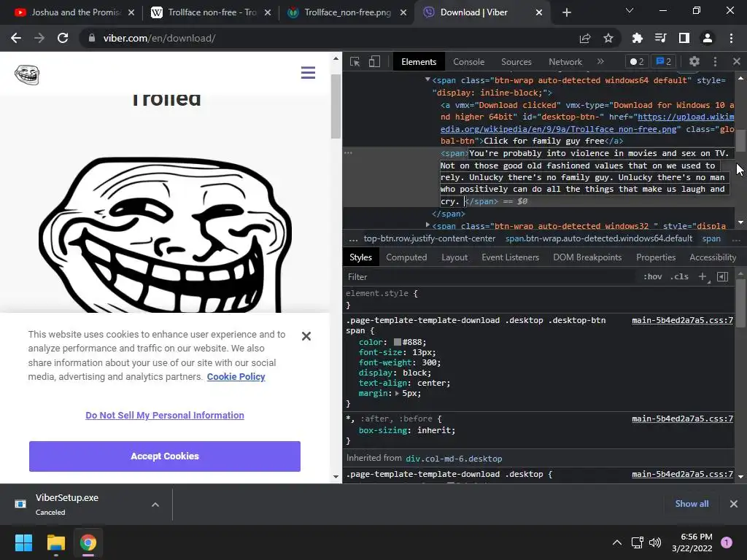Show more DevTools tabs with chevrons
Image resolution: width=747 pixels, height=560 pixels.
click(x=601, y=61)
